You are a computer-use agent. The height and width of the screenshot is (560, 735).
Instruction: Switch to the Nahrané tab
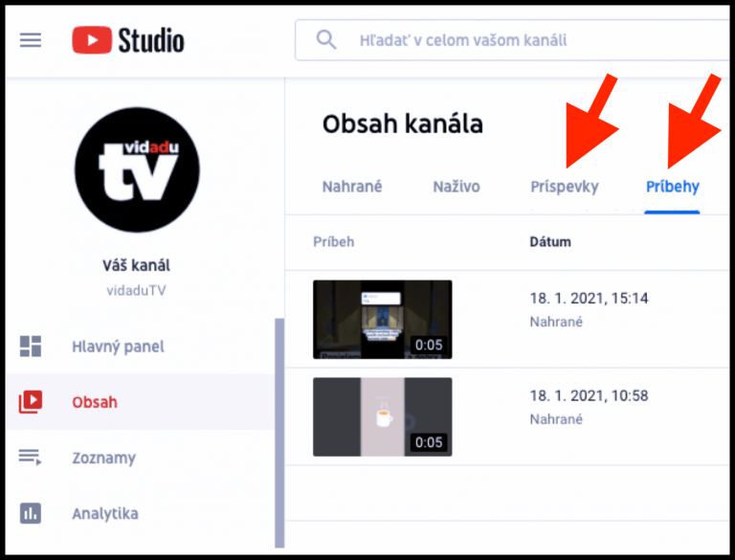click(351, 187)
